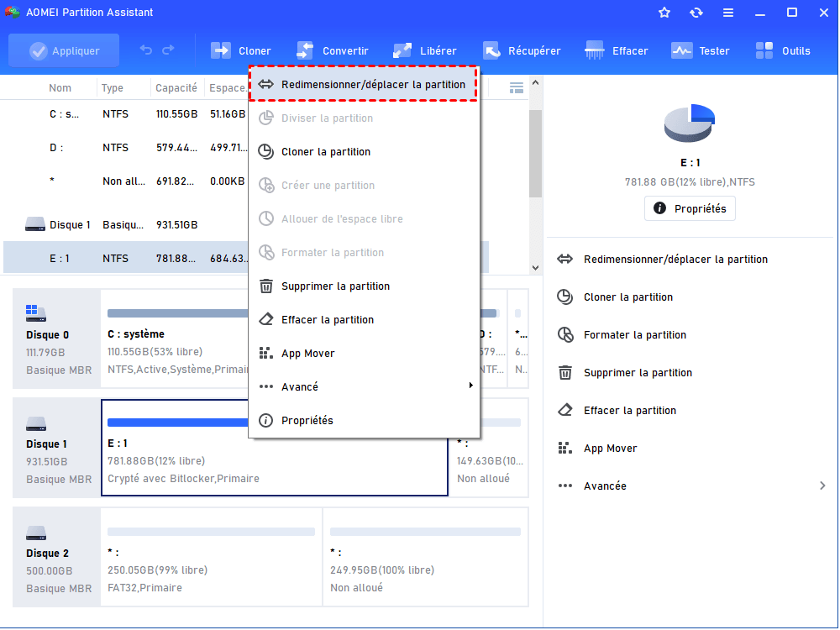Viewport: 840px width, 630px height.
Task: Click the scroll down arrow of partition list
Action: tap(535, 267)
